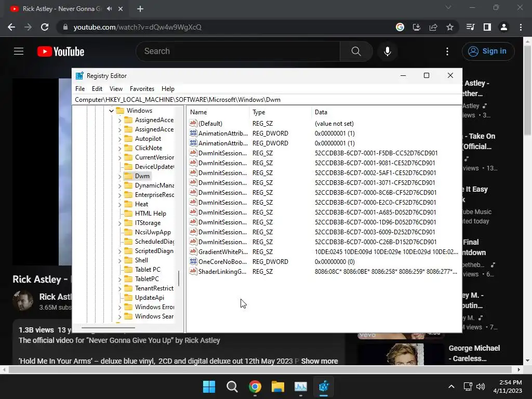The height and width of the screenshot is (399, 532).
Task: Click the Chrome back arrow
Action: tap(11, 27)
